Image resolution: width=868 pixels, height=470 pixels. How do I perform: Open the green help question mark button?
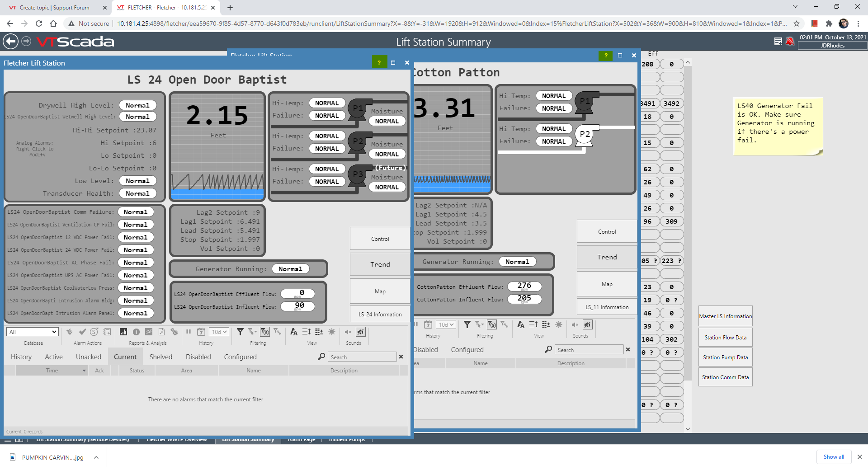click(x=379, y=63)
